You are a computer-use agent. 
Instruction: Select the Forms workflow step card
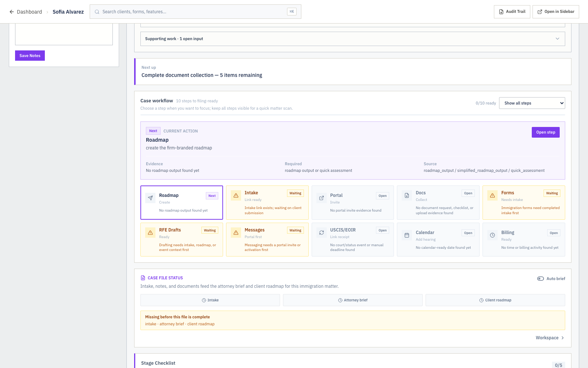524,202
